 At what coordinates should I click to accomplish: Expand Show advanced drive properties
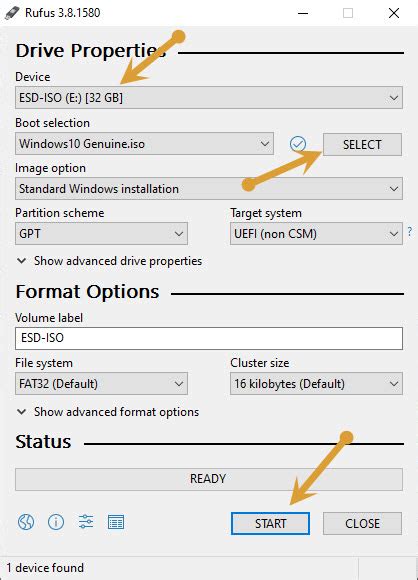(x=109, y=261)
